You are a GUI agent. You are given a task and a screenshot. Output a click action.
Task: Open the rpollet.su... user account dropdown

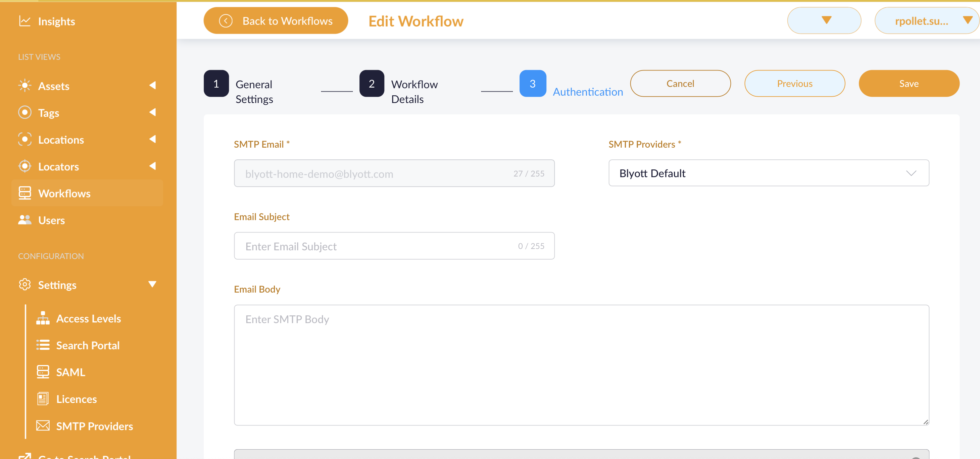(926, 21)
